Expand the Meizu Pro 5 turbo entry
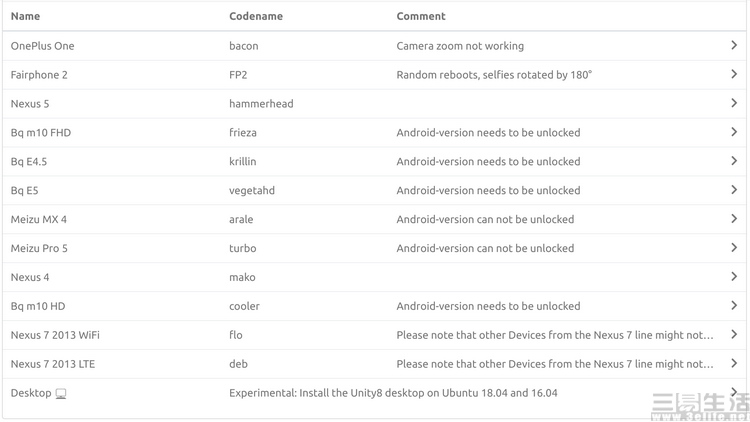The image size is (750, 422). 734,247
